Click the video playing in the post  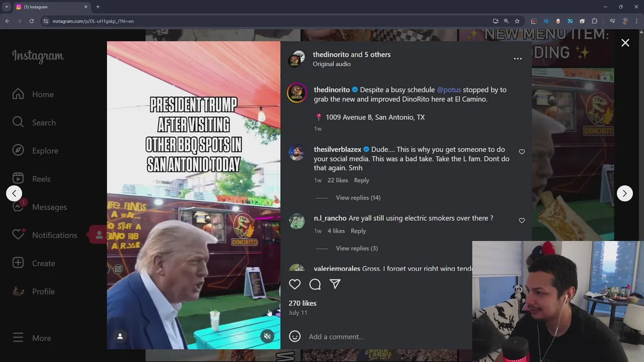click(194, 195)
